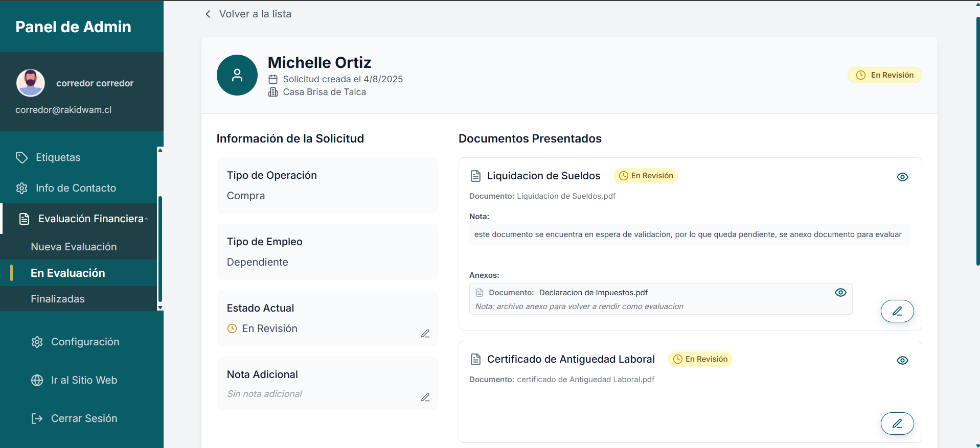Image resolution: width=980 pixels, height=448 pixels.
Task: Edit the Nota Adicional with pencil icon
Action: point(425,397)
